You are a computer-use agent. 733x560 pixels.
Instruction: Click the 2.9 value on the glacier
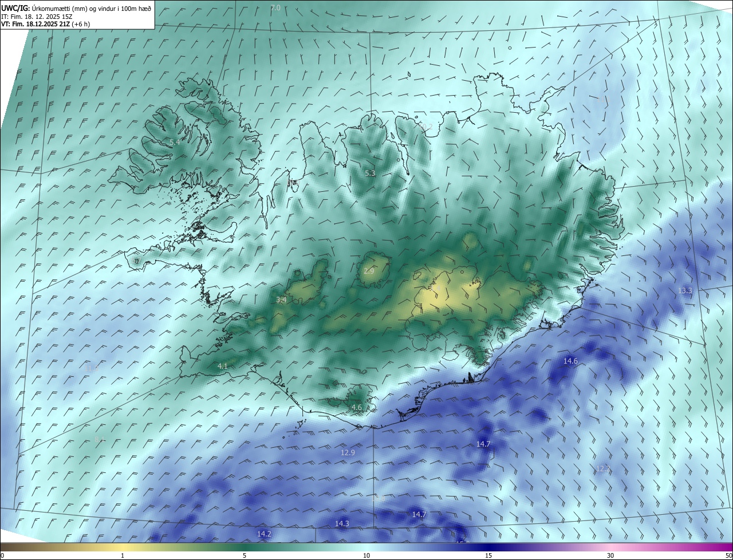(369, 271)
